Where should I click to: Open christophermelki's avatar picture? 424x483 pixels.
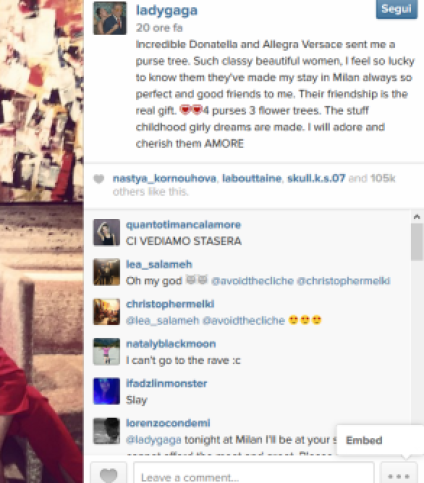pyautogui.click(x=106, y=312)
